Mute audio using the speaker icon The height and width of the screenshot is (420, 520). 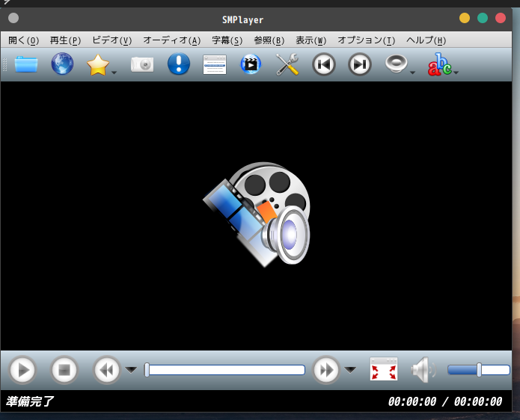[x=423, y=370]
